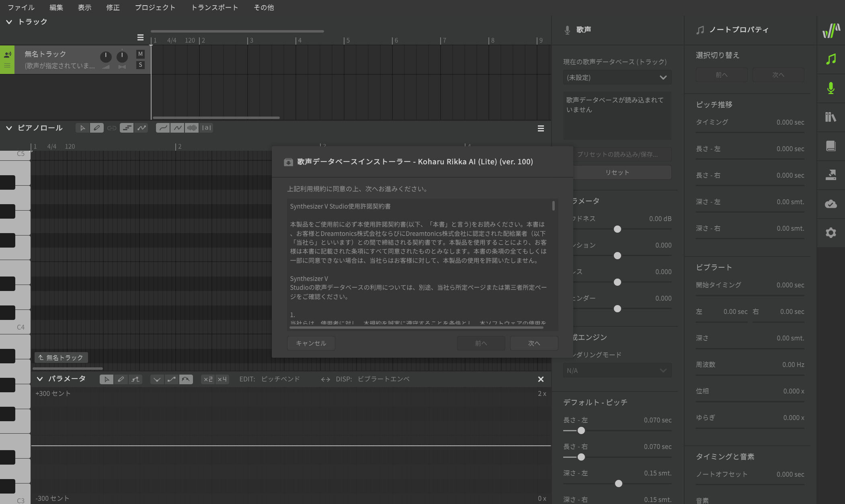Click 次へ under 選択切り替え

coord(778,75)
